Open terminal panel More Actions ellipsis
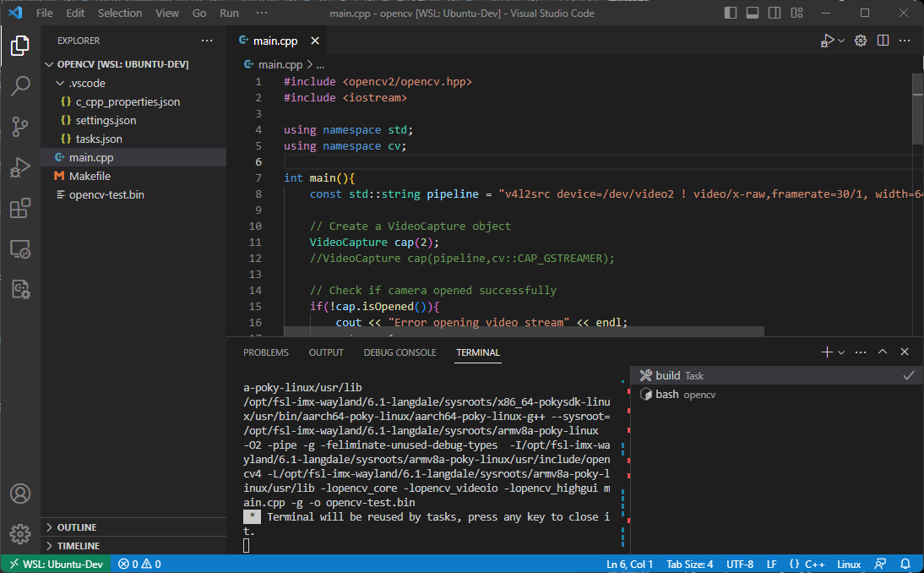Screen dimensions: 924x573 [x=861, y=352]
